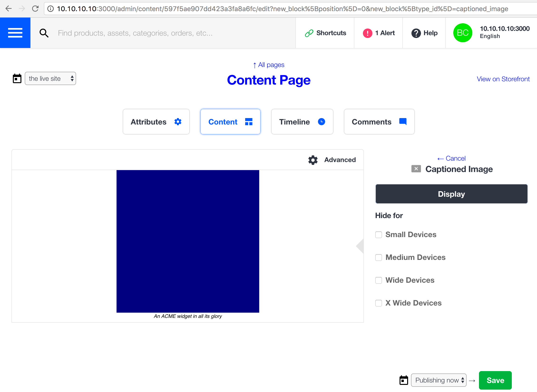The width and height of the screenshot is (537, 392).
Task: Click the Captioned Image block icon
Action: click(x=416, y=169)
